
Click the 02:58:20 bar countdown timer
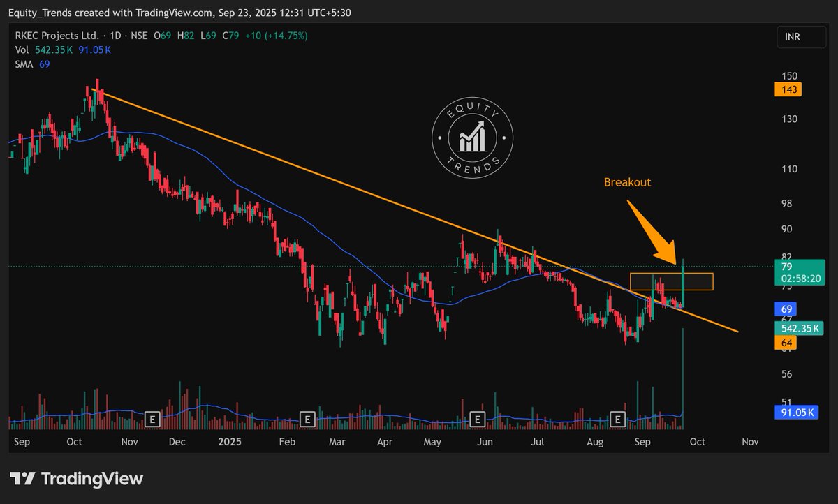coord(800,278)
